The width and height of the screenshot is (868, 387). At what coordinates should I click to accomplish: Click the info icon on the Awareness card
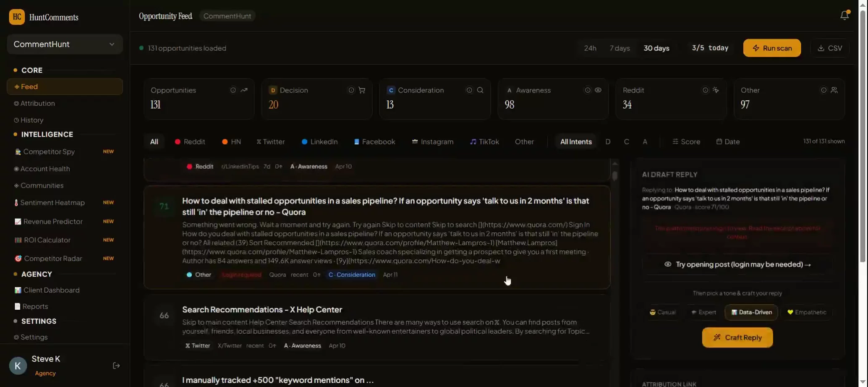[587, 90]
